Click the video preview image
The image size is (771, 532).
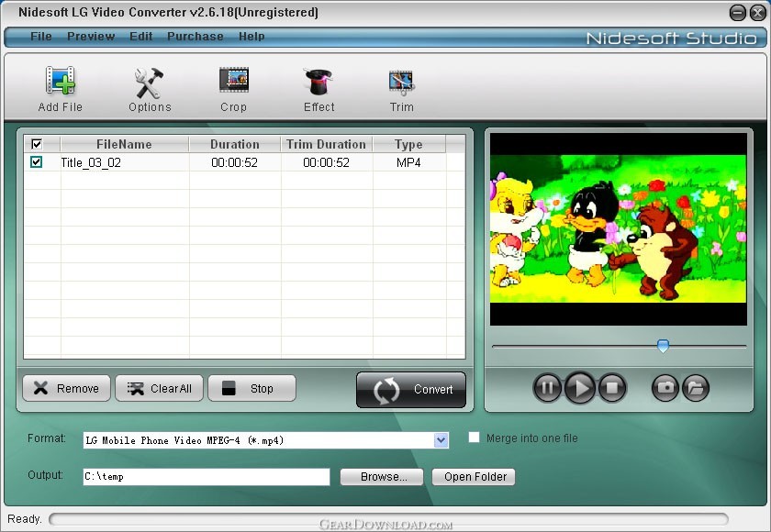coord(618,229)
